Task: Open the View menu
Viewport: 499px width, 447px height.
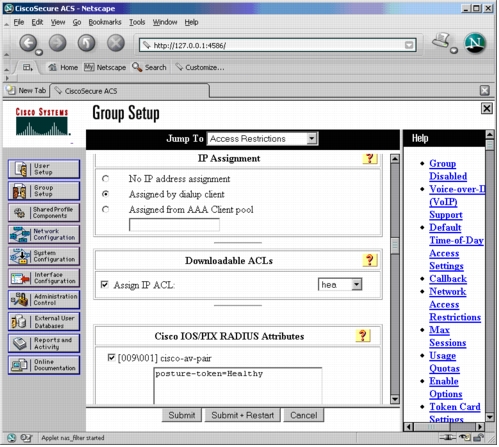Action: [x=58, y=22]
